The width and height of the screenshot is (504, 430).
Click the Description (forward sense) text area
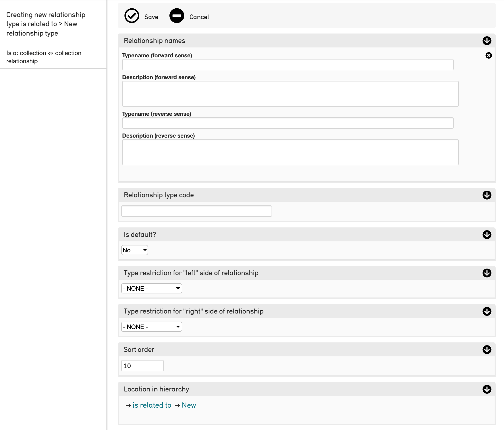[x=290, y=94]
